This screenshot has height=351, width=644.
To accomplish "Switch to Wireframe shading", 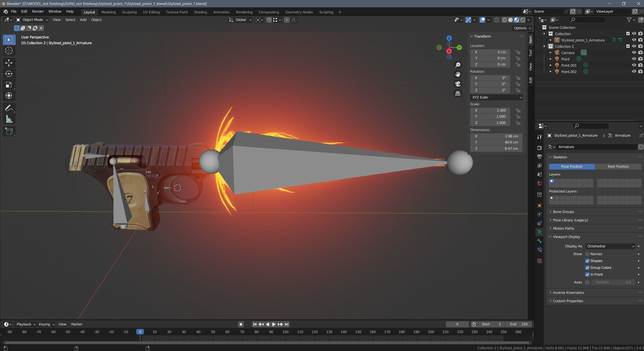I will pyautogui.click(x=504, y=20).
